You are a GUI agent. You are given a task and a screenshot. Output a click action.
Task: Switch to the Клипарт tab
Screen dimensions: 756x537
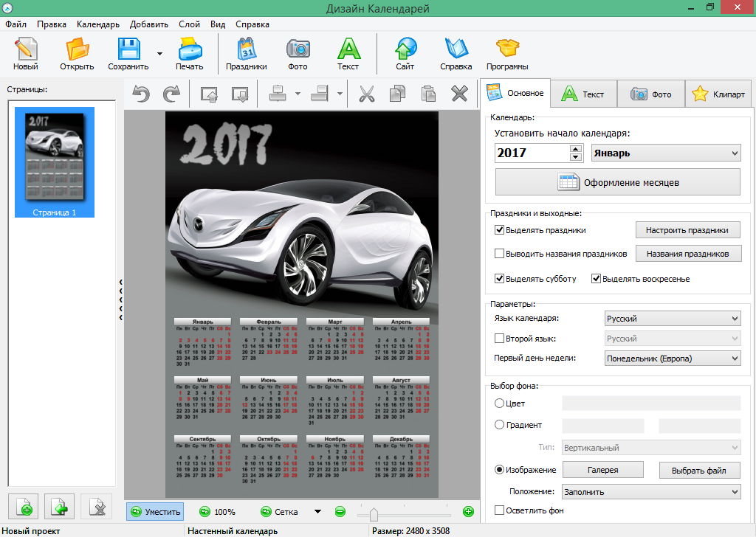(x=719, y=94)
